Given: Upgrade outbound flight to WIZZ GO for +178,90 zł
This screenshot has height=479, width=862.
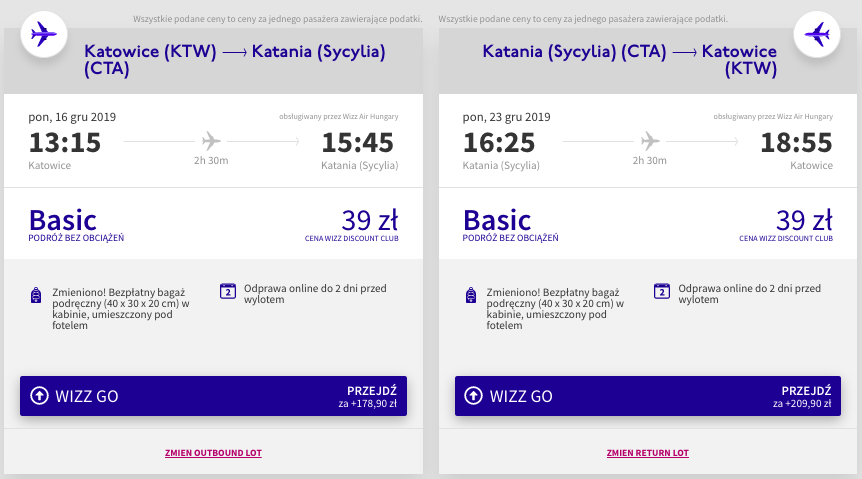Looking at the screenshot, I should [213, 396].
